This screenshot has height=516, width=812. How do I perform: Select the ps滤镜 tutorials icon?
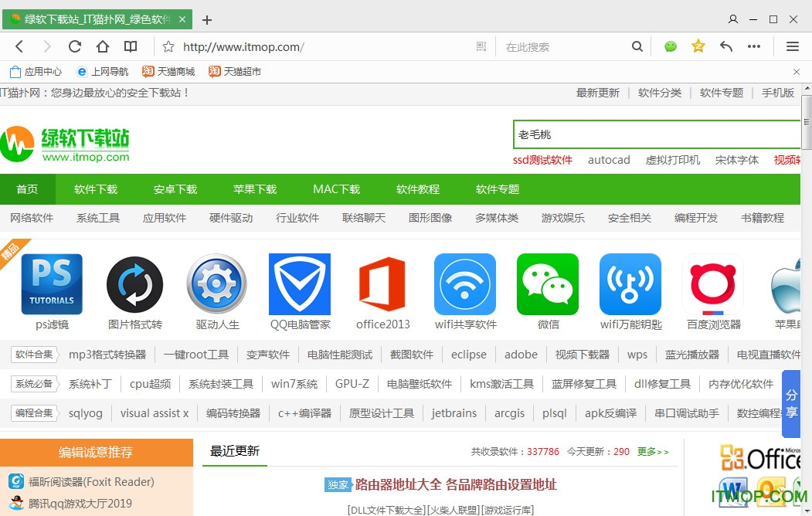[x=52, y=283]
